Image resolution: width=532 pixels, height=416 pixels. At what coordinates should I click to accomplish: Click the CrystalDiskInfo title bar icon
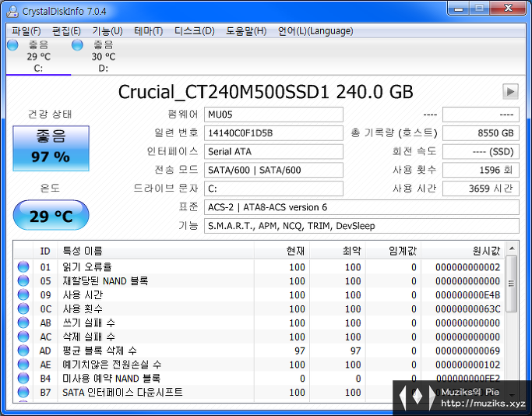click(x=12, y=11)
